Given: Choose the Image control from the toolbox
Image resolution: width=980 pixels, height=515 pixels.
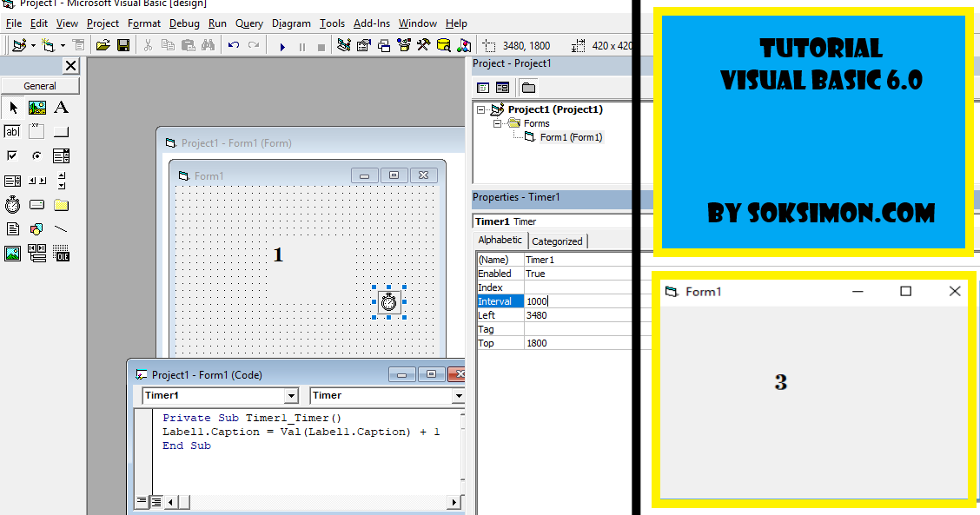Looking at the screenshot, I should (x=12, y=253).
